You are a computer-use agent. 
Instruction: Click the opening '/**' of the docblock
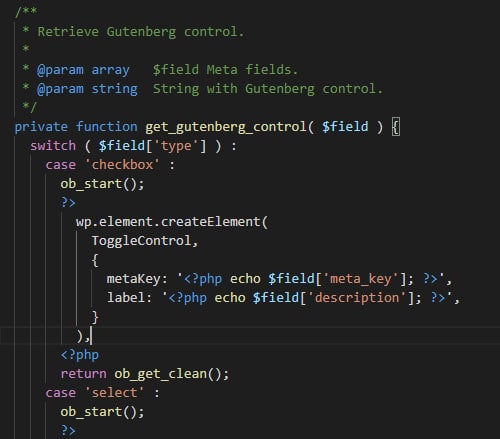pos(26,11)
